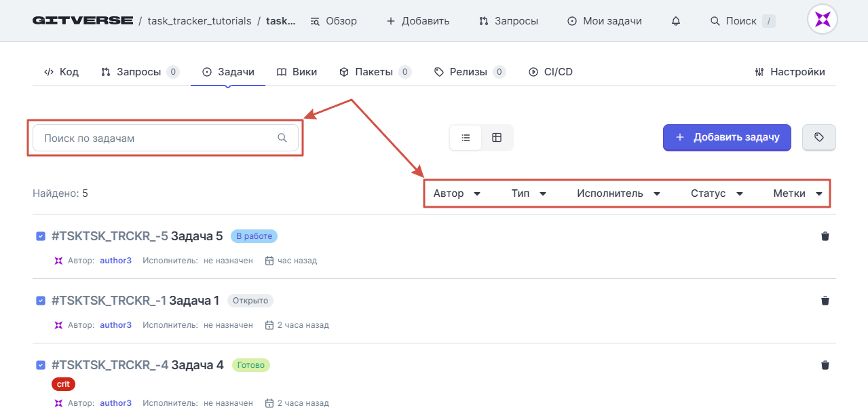Open task #TSKTSK_TRCKR_-4 Задача 4
This screenshot has width=868, height=414.
click(x=138, y=365)
